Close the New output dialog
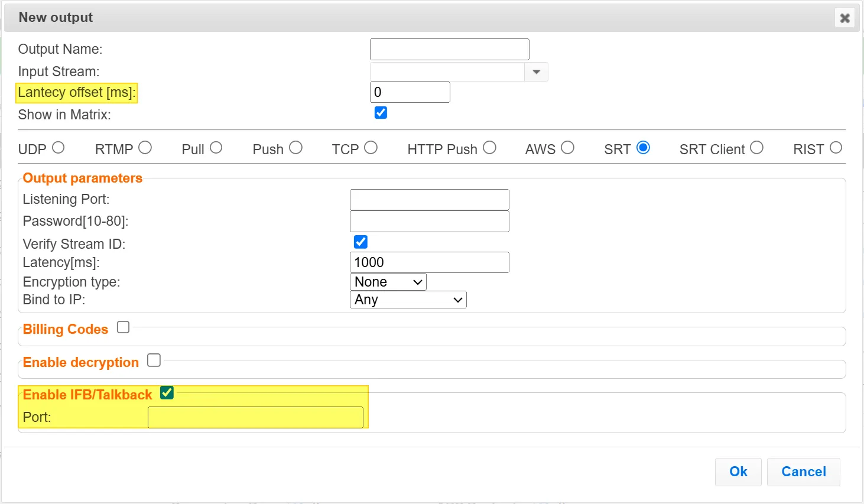864x504 pixels. tap(844, 18)
